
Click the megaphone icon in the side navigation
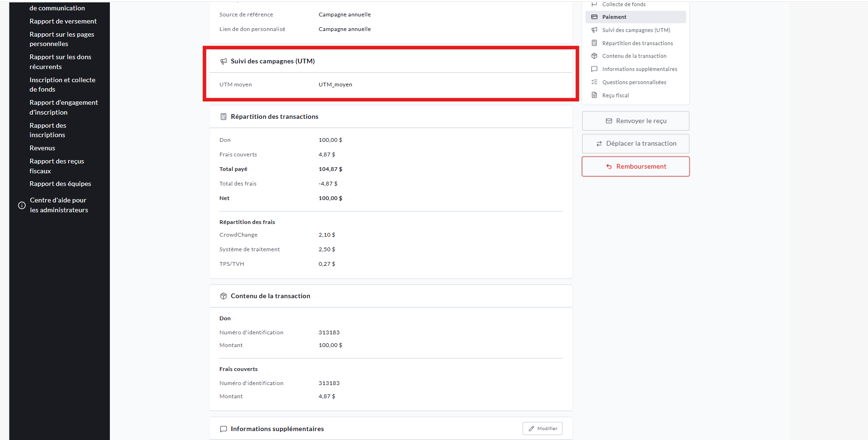pos(594,30)
